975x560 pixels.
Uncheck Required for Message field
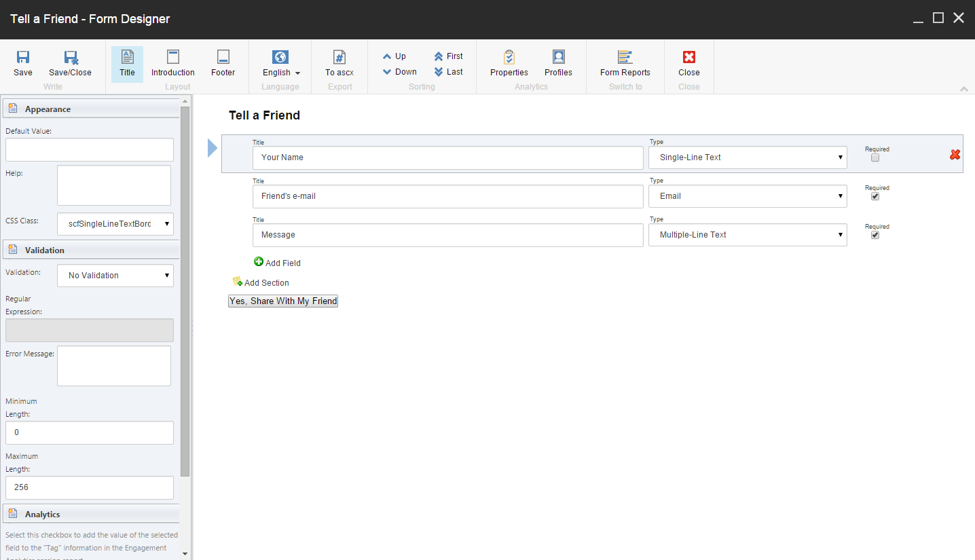click(875, 235)
